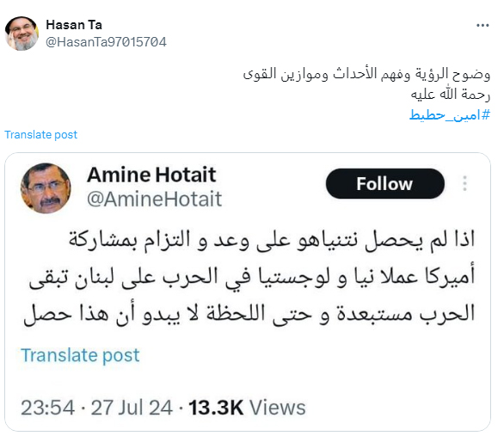This screenshot has height=436, width=504.
Task: Click blank space beside the Views count
Action: tap(396, 408)
